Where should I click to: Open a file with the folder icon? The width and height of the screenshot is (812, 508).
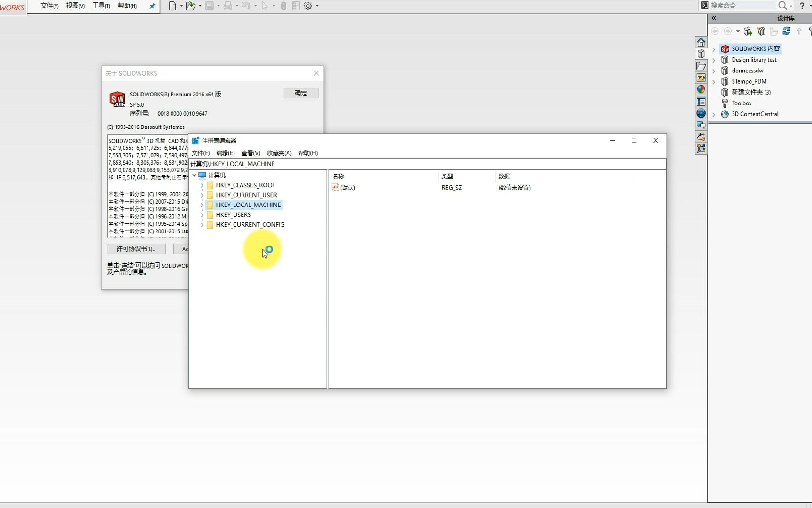coord(190,6)
